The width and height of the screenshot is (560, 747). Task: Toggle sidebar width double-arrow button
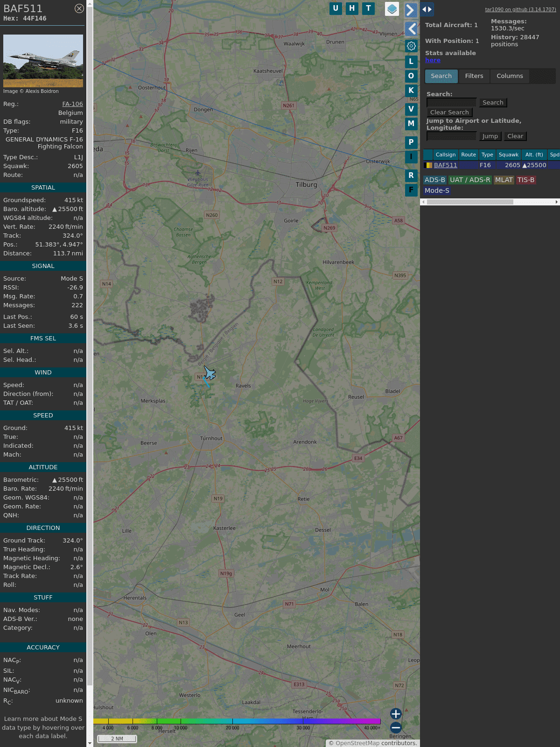coord(427,9)
